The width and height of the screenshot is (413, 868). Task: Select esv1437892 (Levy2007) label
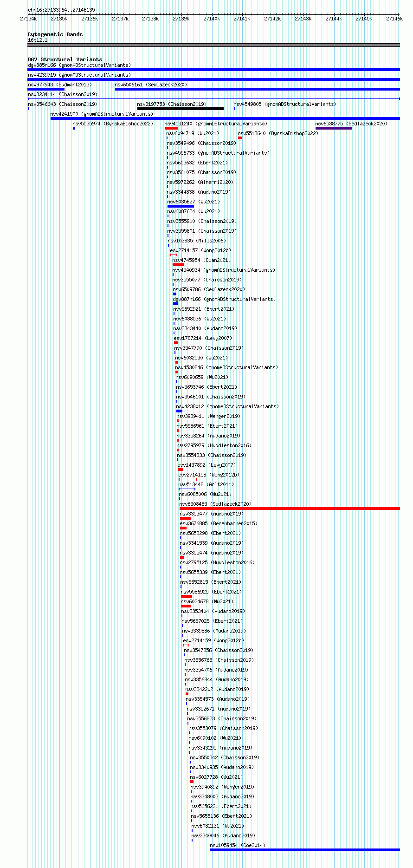(206, 465)
